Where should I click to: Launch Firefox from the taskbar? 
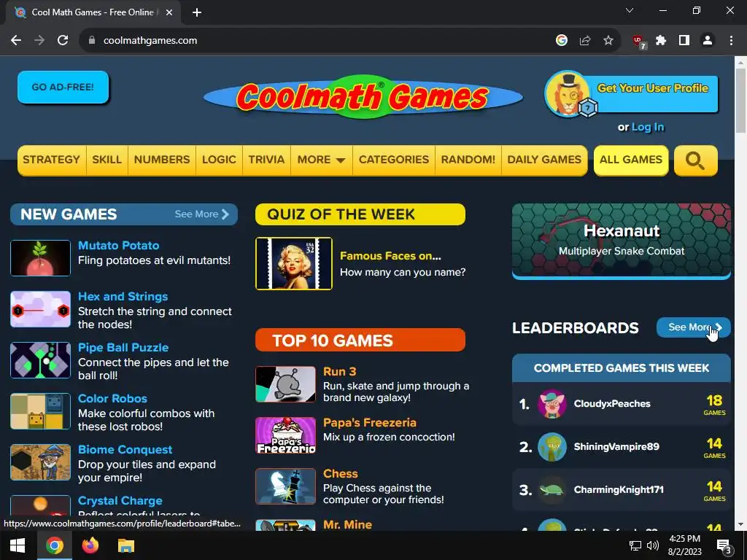[90, 545]
